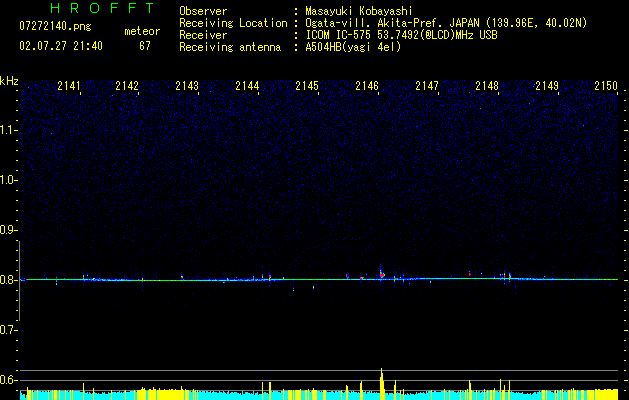The image size is (629, 400).
Task: Click the antenna text A504HB(yagi 4el)
Action: [x=353, y=47]
